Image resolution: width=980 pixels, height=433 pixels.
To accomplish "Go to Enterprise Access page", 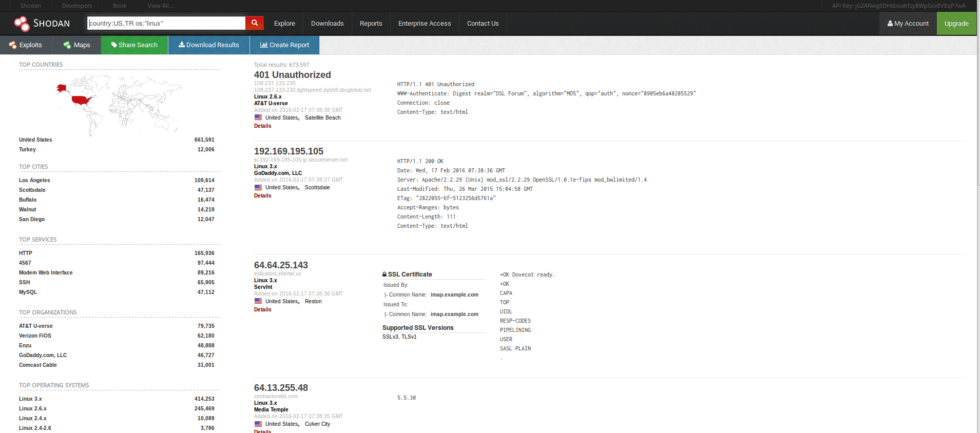I will 425,24.
